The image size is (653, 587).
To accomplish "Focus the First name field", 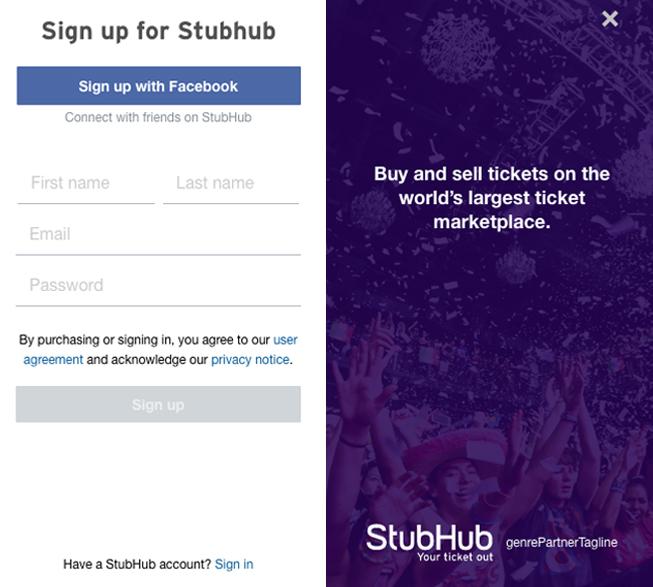I will tap(86, 183).
